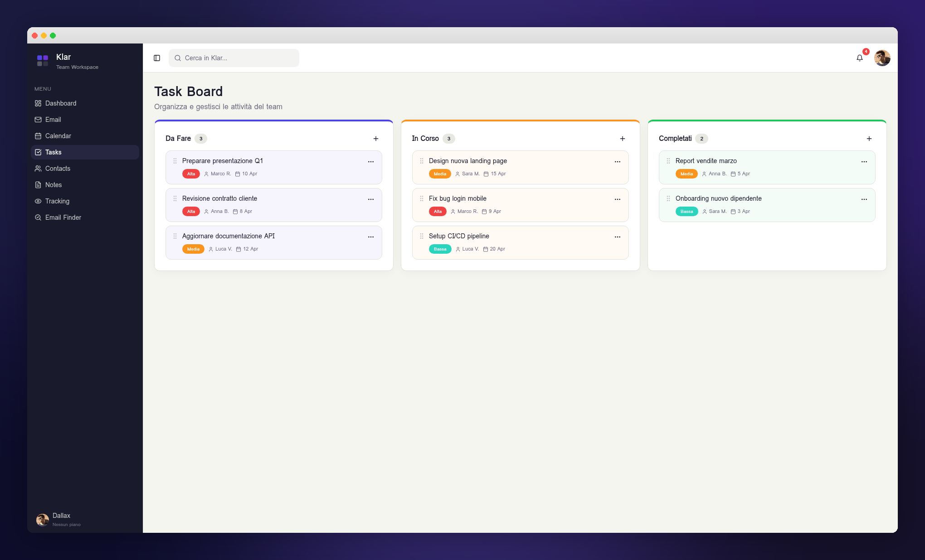Open options menu for Report vendite marzo

864,161
